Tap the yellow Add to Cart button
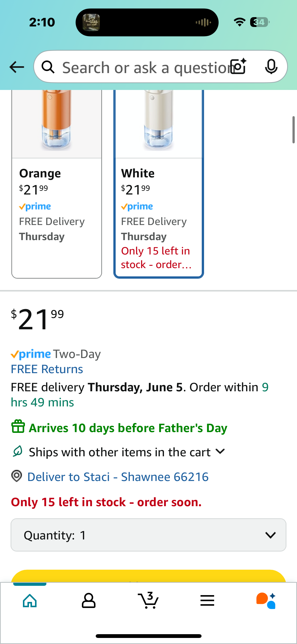Image resolution: width=297 pixels, height=644 pixels. pyautogui.click(x=148, y=576)
